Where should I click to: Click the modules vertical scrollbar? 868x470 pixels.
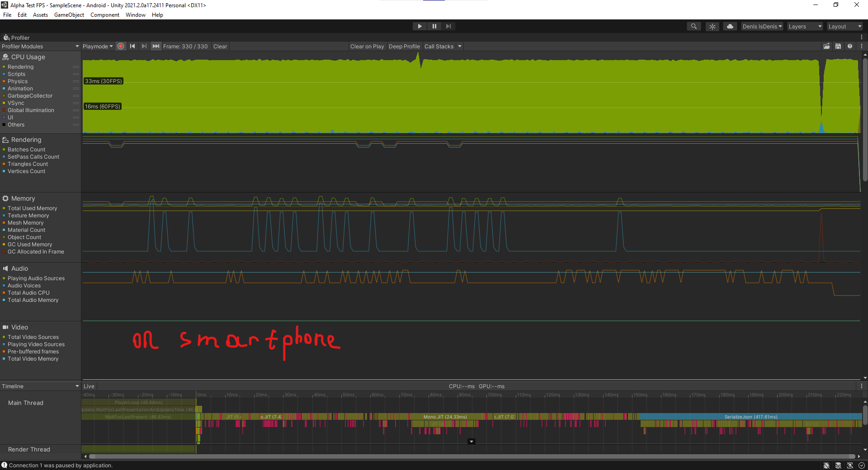tap(865, 120)
